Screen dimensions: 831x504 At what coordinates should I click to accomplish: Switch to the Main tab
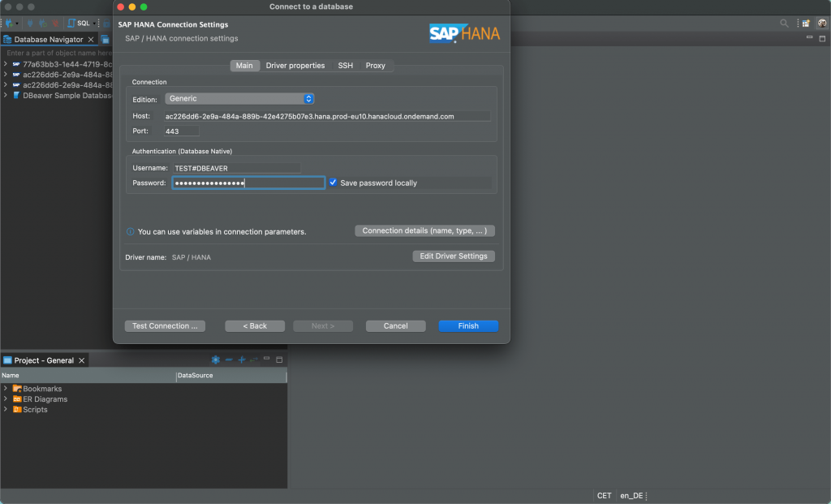[244, 65]
